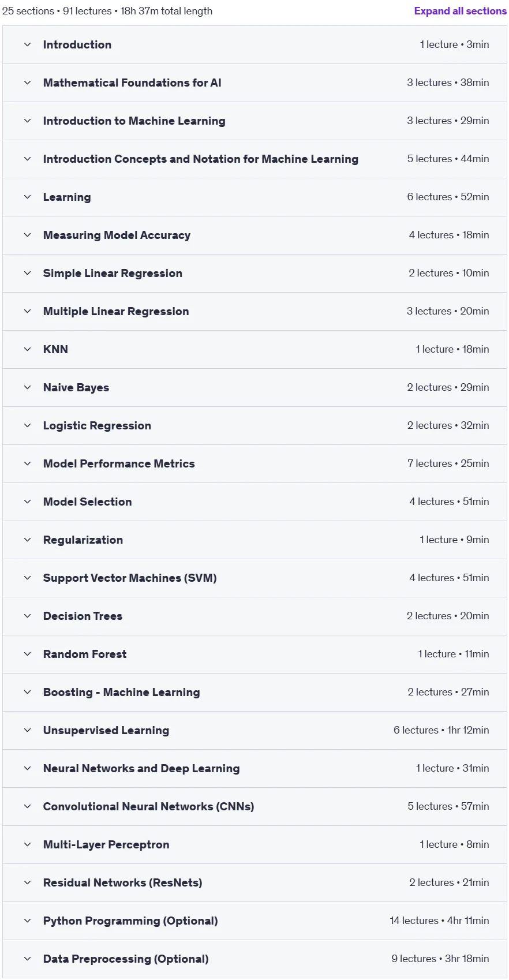This screenshot has width=509, height=980.
Task: Click chevron icon next to Naive Bayes
Action: tap(27, 387)
